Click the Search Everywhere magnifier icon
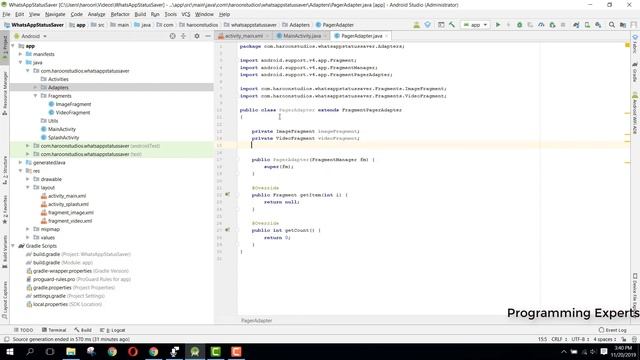This screenshot has width=640, height=360. tap(612, 25)
